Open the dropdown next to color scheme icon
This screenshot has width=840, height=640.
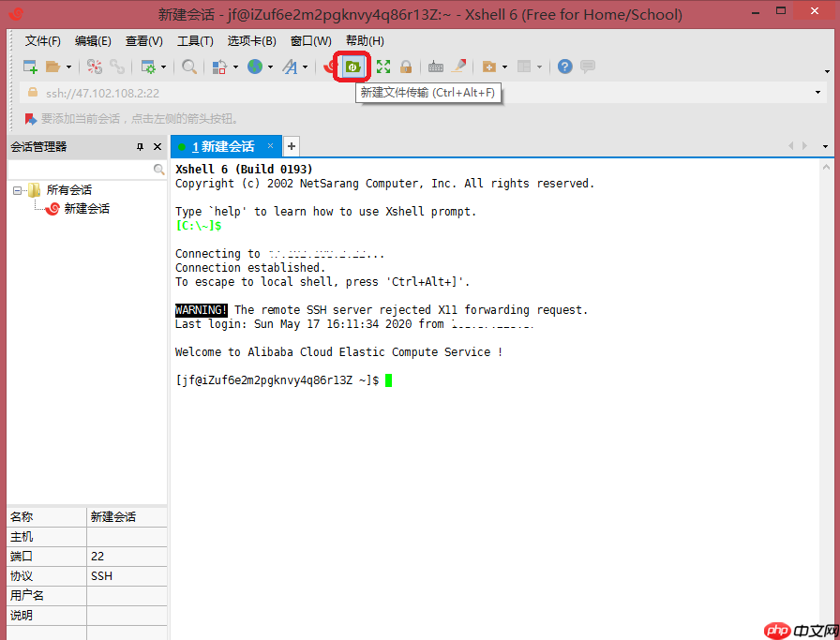click(x=235, y=67)
